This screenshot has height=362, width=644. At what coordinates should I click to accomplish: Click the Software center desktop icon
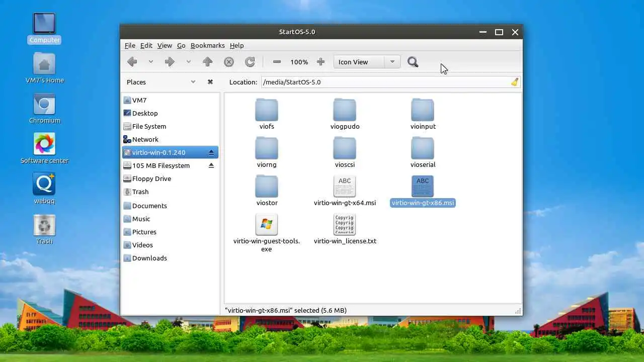[44, 149]
